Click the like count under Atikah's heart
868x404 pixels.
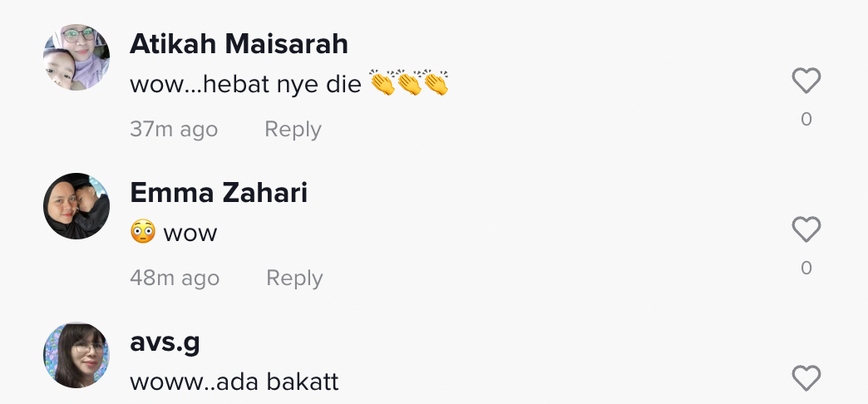point(806,120)
